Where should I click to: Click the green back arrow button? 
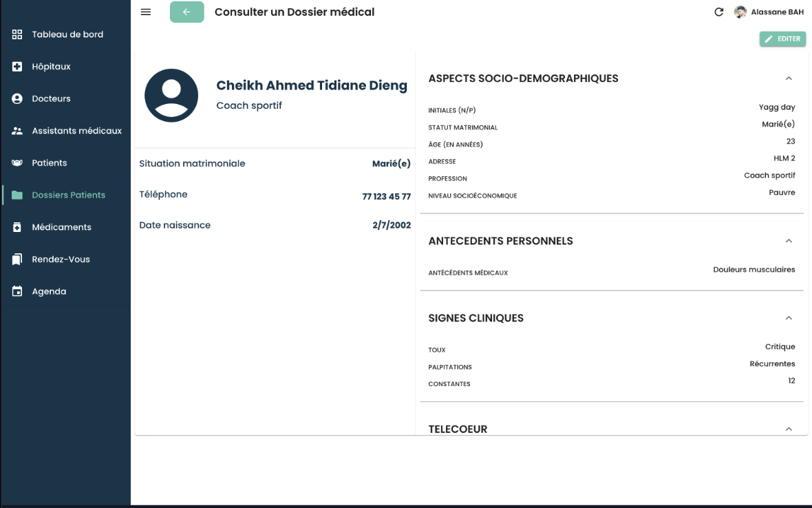pyautogui.click(x=186, y=12)
